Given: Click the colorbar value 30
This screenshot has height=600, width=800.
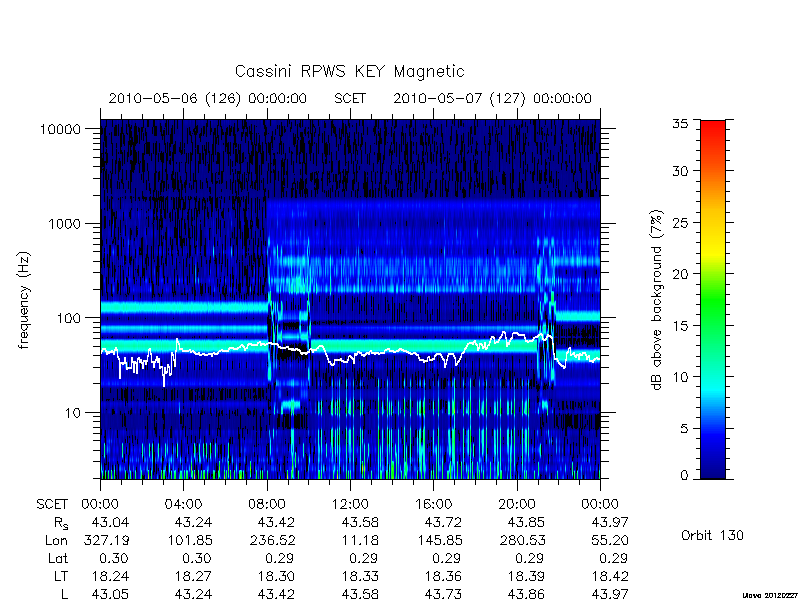Looking at the screenshot, I should pyautogui.click(x=680, y=171).
